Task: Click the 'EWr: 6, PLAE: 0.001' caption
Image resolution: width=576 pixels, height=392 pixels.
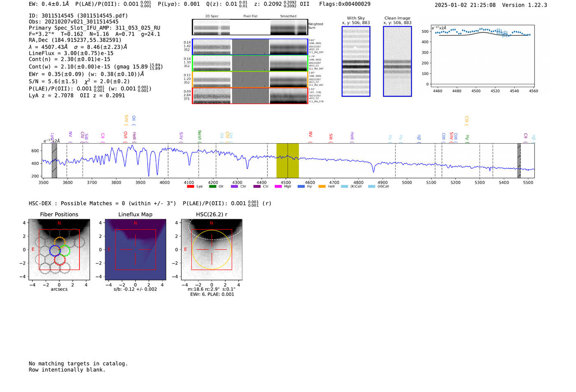Action: point(212,294)
